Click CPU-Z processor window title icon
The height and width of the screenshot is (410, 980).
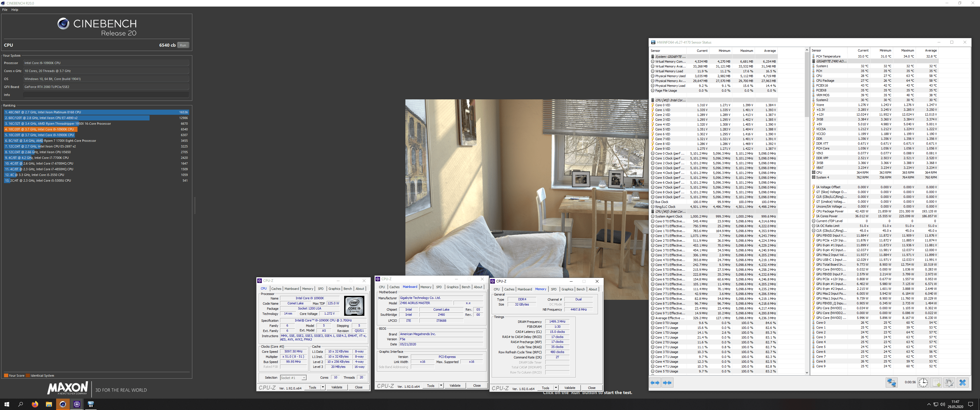[x=260, y=281]
